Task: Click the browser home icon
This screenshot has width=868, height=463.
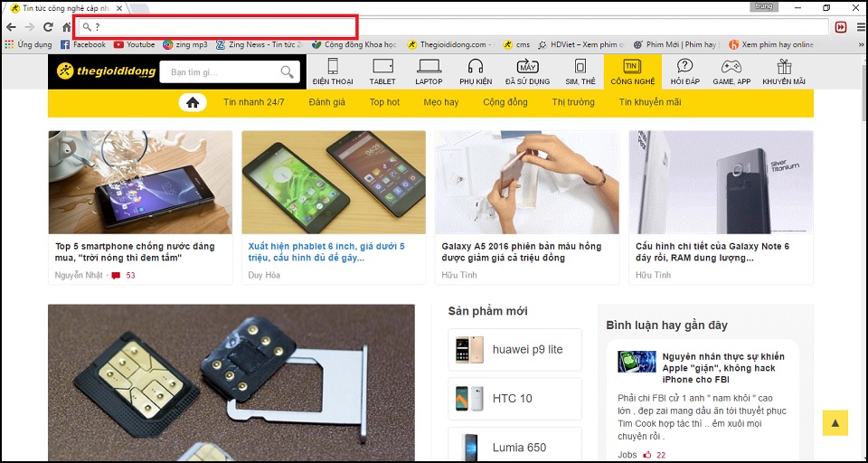Action: click(x=66, y=26)
